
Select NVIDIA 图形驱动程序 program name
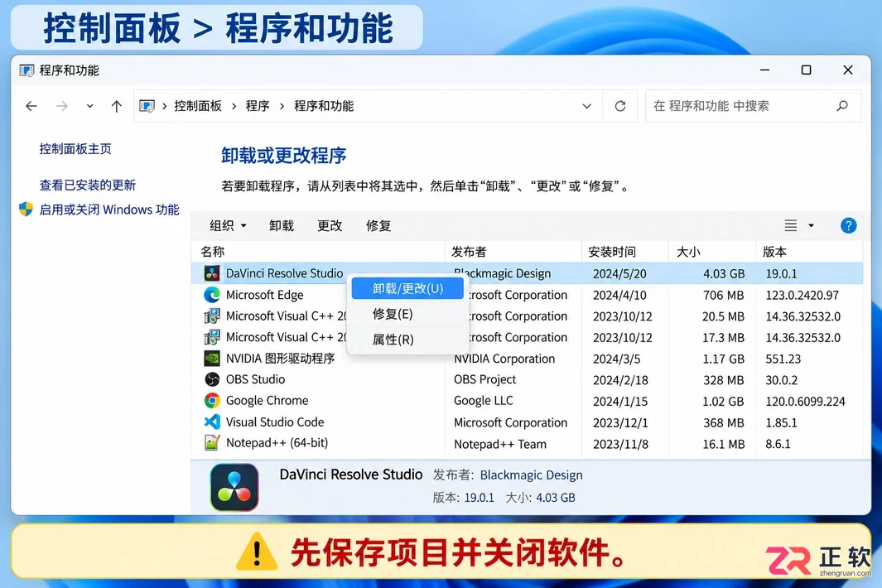(x=280, y=359)
